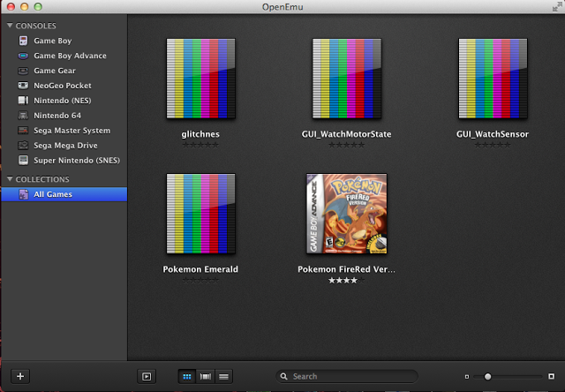Set star rating for Pokemon Emerald
565x392 pixels.
(200, 281)
